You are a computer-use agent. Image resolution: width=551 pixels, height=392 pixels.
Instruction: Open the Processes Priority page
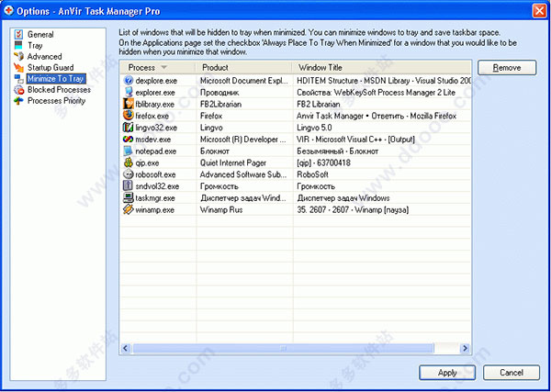(56, 101)
